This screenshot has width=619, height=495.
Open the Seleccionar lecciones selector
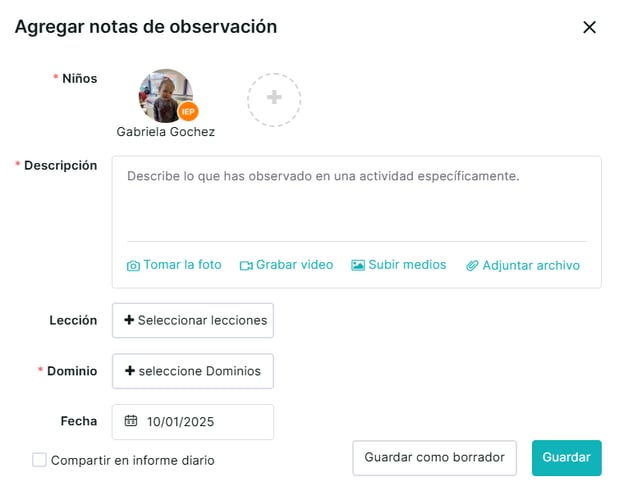click(193, 320)
